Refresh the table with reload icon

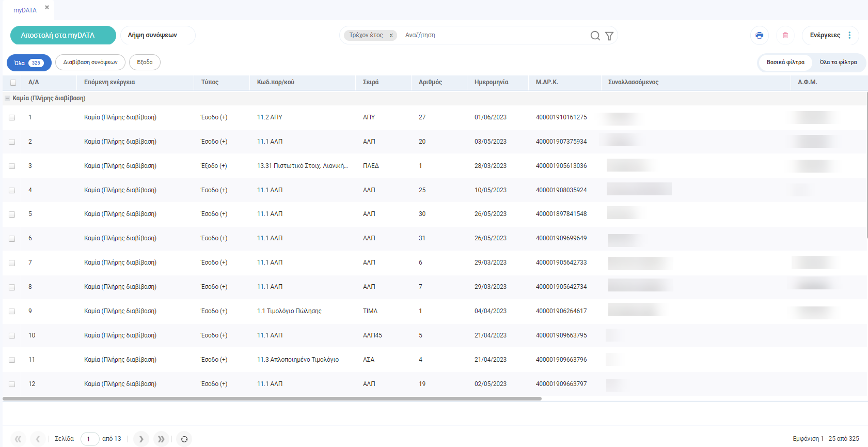184,439
